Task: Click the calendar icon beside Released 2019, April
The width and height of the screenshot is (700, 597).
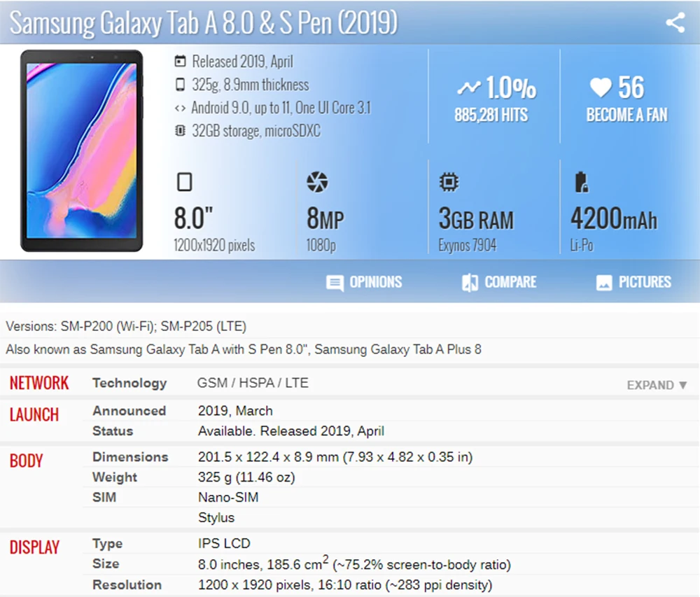Action: pyautogui.click(x=180, y=61)
